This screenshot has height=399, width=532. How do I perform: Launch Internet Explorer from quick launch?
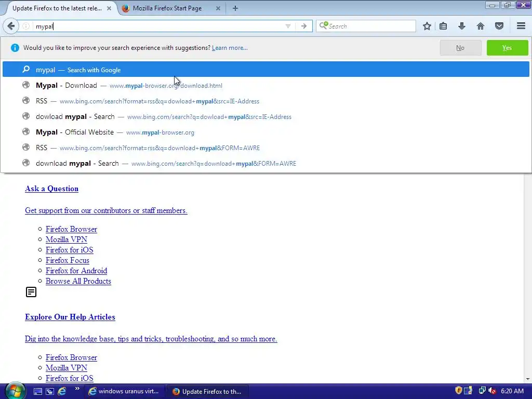(x=62, y=392)
